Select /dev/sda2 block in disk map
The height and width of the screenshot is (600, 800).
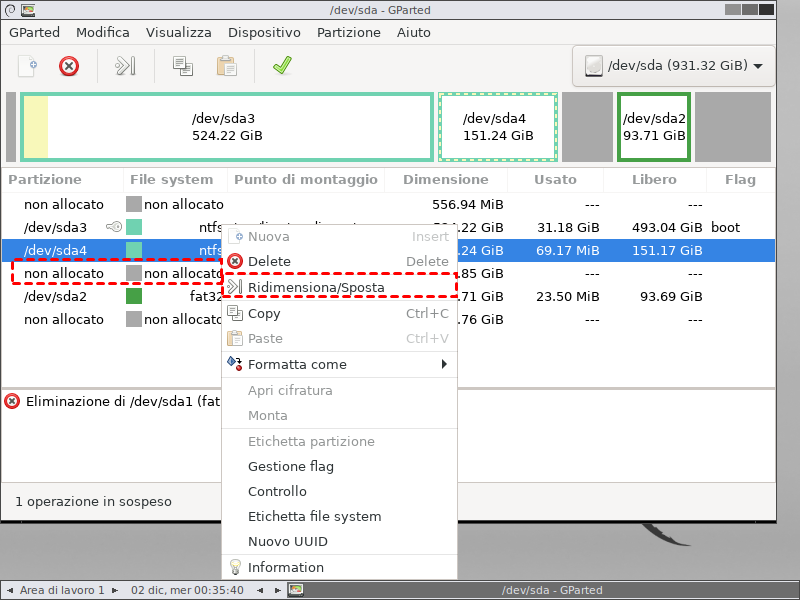654,127
